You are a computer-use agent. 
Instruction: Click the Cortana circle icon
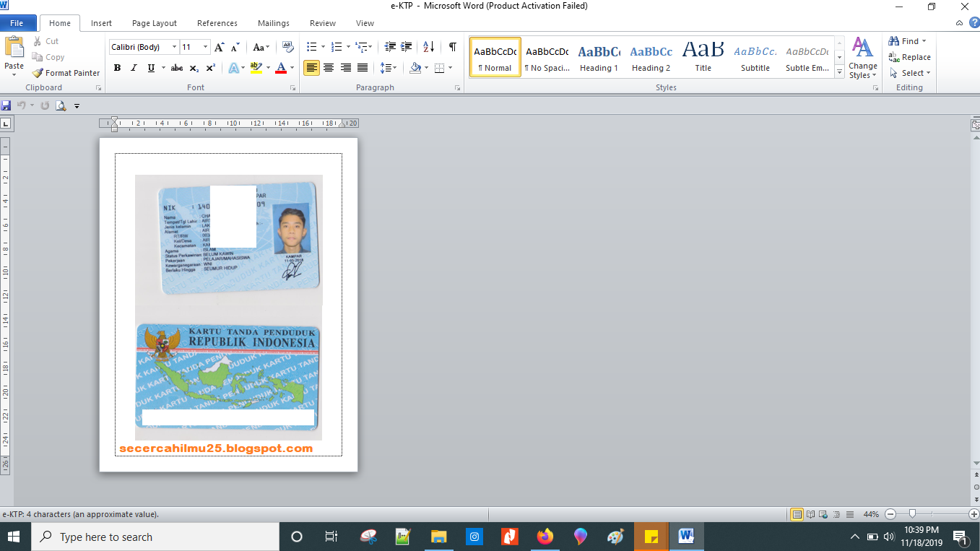pyautogui.click(x=296, y=537)
